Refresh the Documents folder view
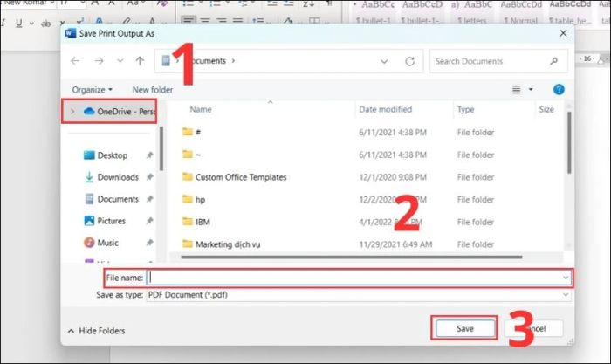 409,61
